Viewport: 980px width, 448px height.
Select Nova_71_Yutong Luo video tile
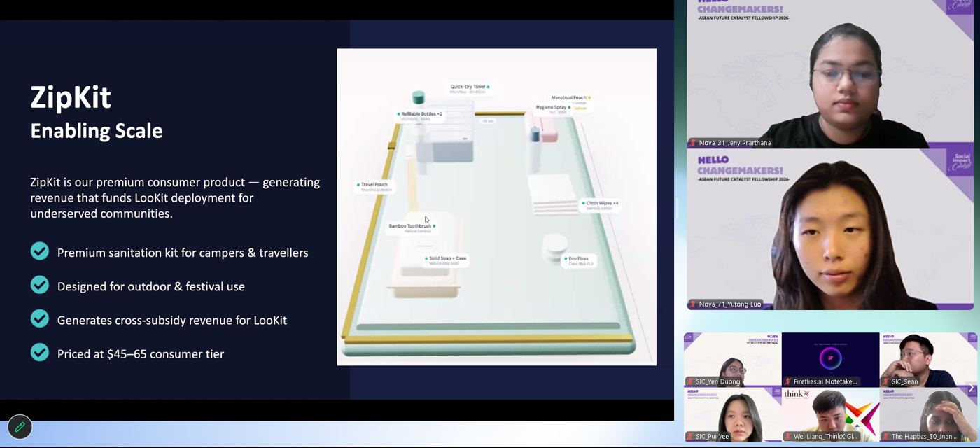click(830, 229)
